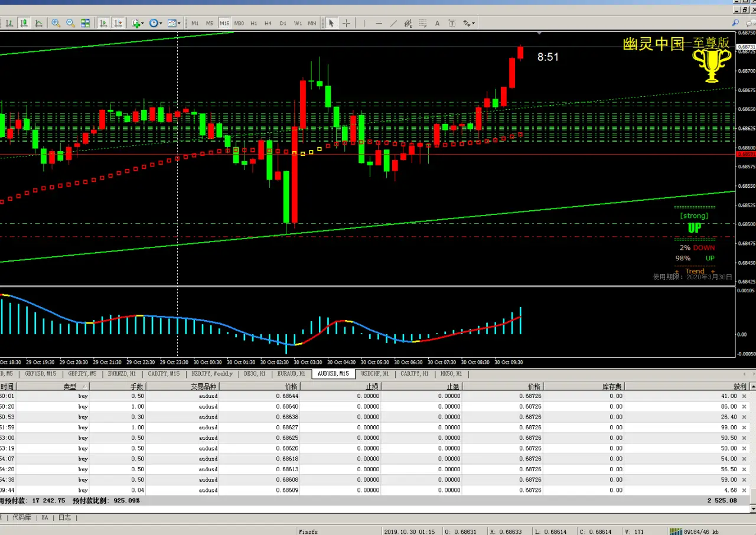Switch to W1 weekly timeframe
The width and height of the screenshot is (756, 535).
click(x=298, y=23)
